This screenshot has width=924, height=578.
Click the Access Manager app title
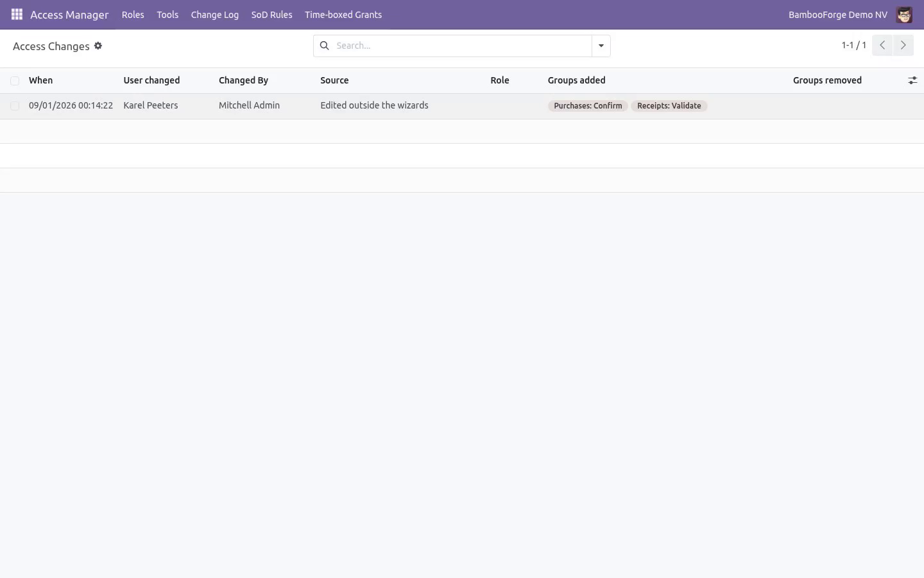tap(69, 15)
